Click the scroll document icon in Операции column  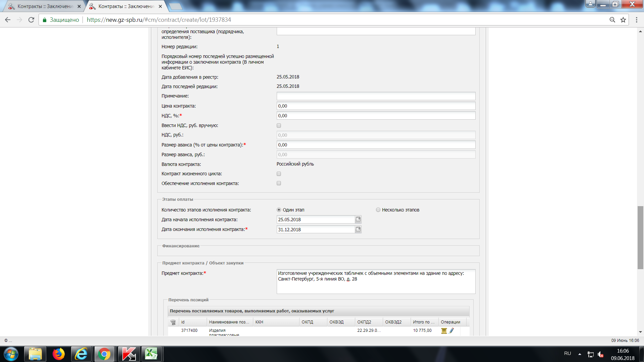444,330
